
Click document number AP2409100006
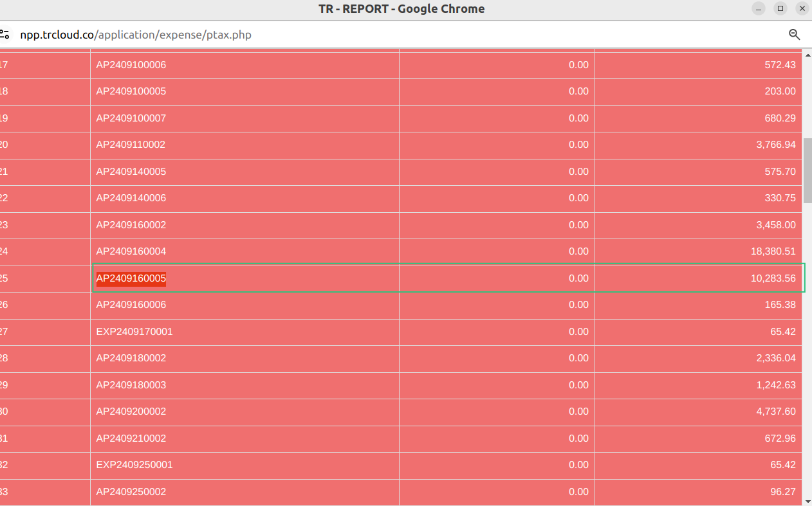[131, 65]
